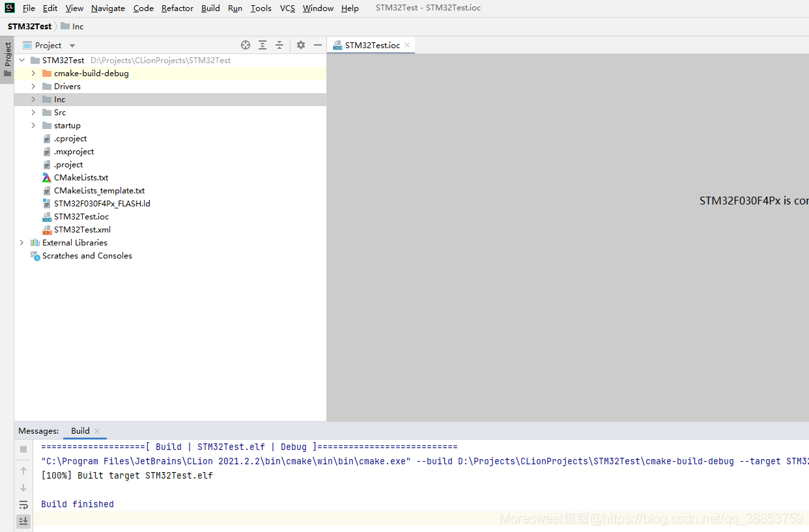Click the stop build square icon
The image size is (809, 532).
click(x=23, y=449)
